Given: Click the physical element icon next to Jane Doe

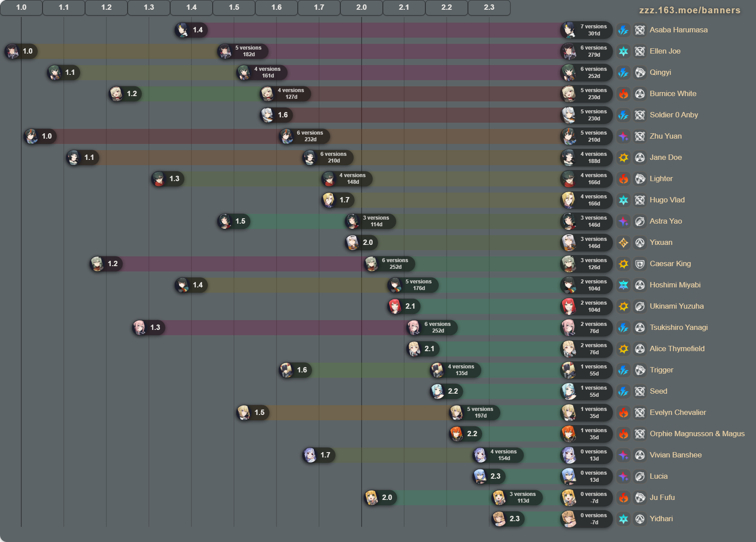Looking at the screenshot, I should click(x=624, y=158).
